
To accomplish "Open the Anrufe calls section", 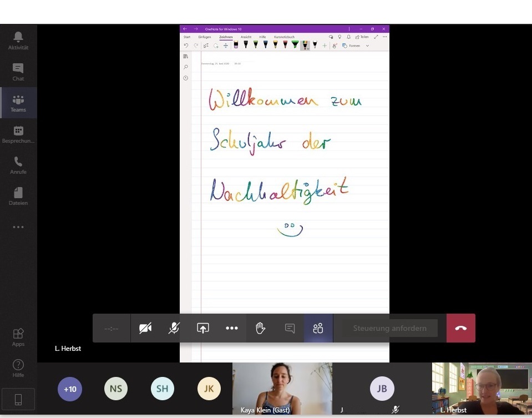I will point(18,165).
